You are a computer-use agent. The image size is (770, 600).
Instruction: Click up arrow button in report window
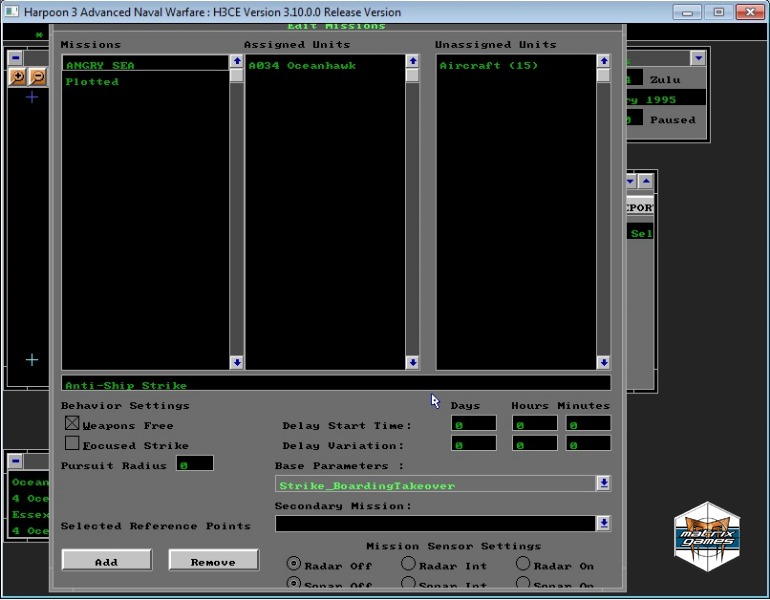click(645, 182)
